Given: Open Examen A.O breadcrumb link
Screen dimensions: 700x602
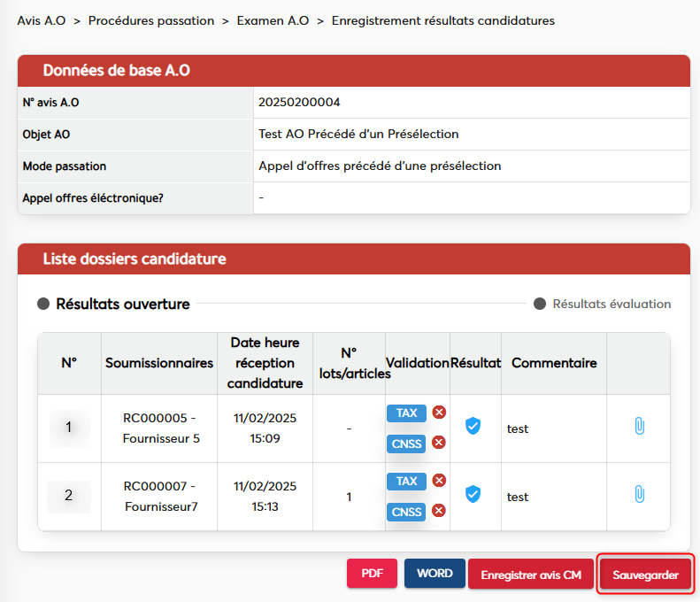Looking at the screenshot, I should [273, 20].
